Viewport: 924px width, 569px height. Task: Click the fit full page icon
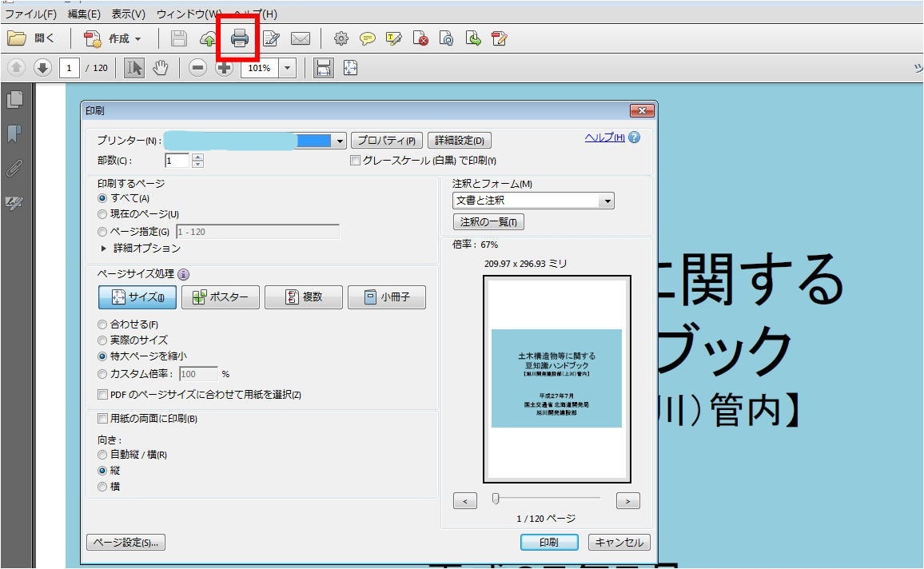point(350,68)
